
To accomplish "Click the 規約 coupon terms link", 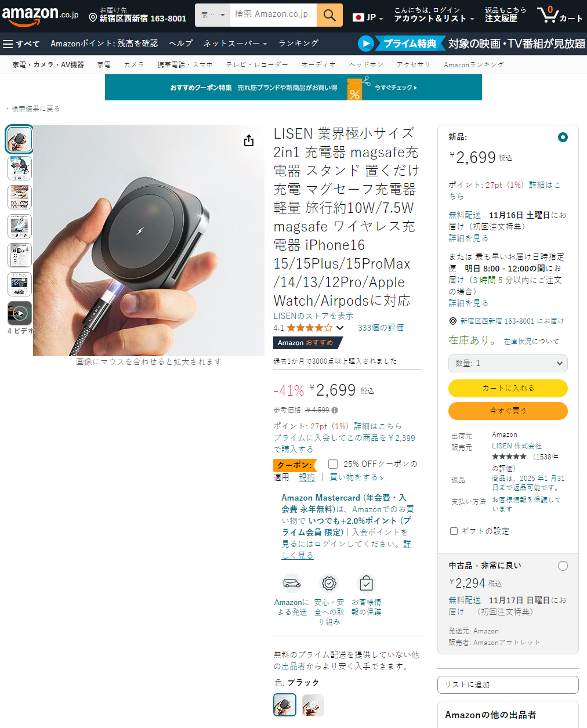I will [307, 477].
